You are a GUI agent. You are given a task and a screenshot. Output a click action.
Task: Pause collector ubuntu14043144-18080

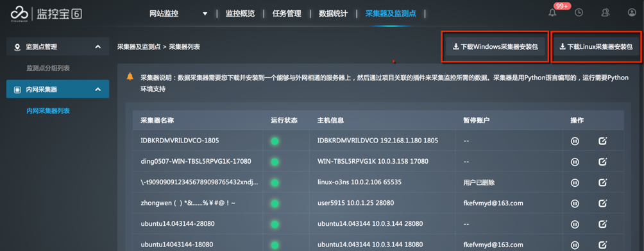[575, 245]
